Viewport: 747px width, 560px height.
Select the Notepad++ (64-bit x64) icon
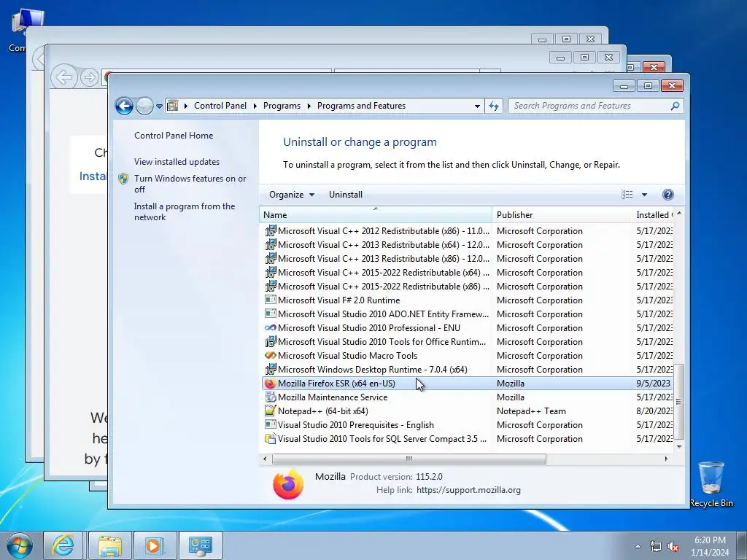click(x=270, y=411)
